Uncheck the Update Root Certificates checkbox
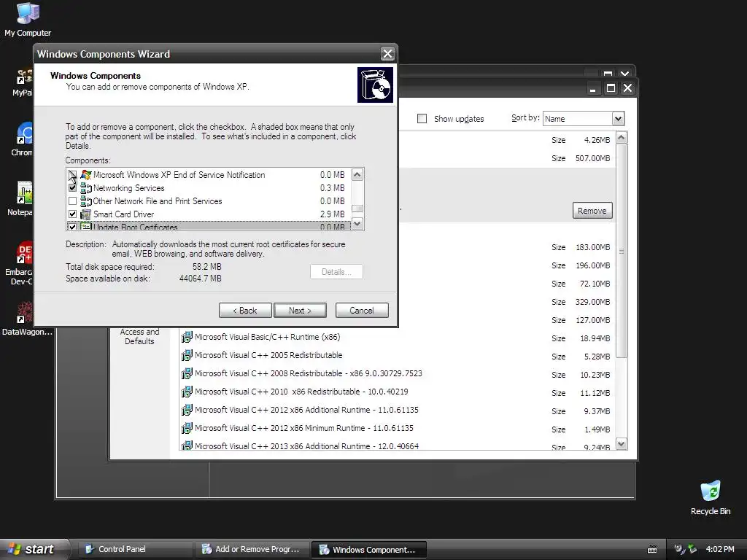The height and width of the screenshot is (560, 747). [72, 227]
